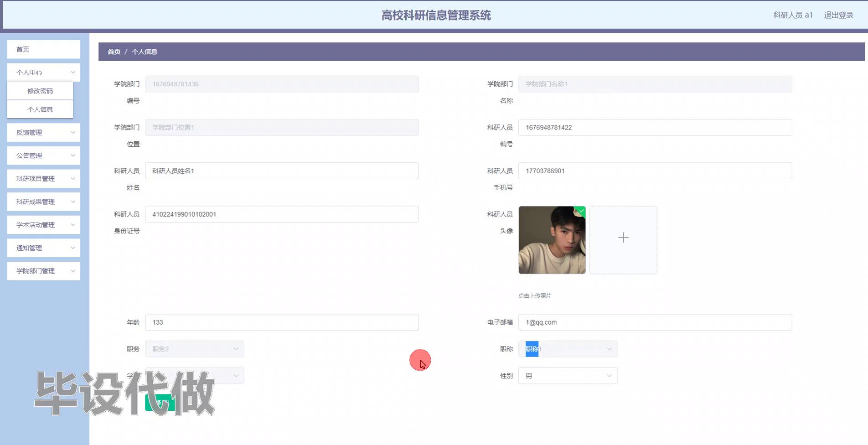The width and height of the screenshot is (868, 445).
Task: Click the avatar photo thumbnail
Action: 551,240
